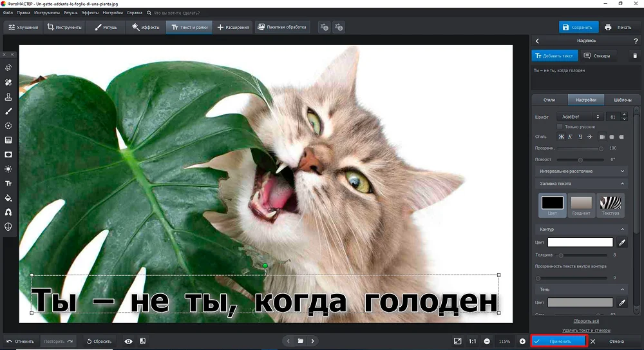Increase font size with stepper up arrow

[x=624, y=115]
